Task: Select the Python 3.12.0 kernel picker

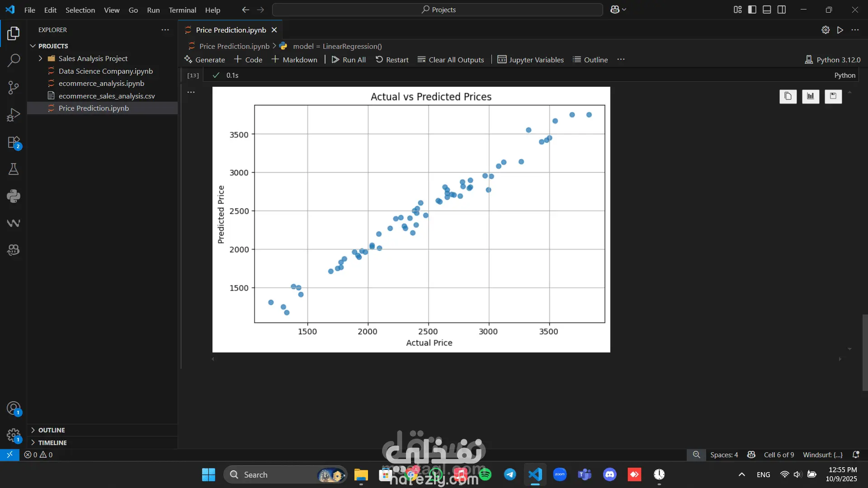Action: [x=833, y=60]
